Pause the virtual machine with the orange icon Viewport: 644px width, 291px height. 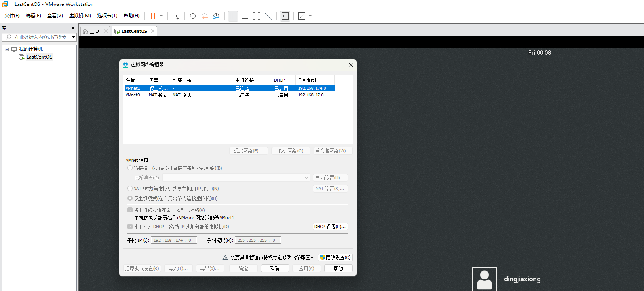153,16
